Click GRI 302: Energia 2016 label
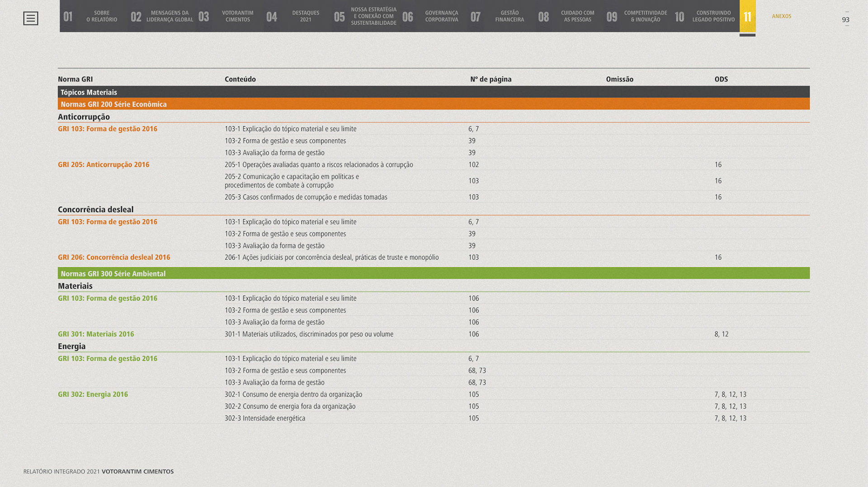The height and width of the screenshot is (487, 868). [x=93, y=394]
